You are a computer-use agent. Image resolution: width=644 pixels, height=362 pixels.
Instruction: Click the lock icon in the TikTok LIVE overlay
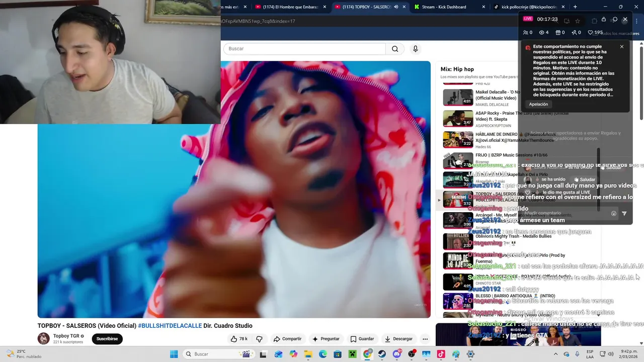tap(604, 20)
